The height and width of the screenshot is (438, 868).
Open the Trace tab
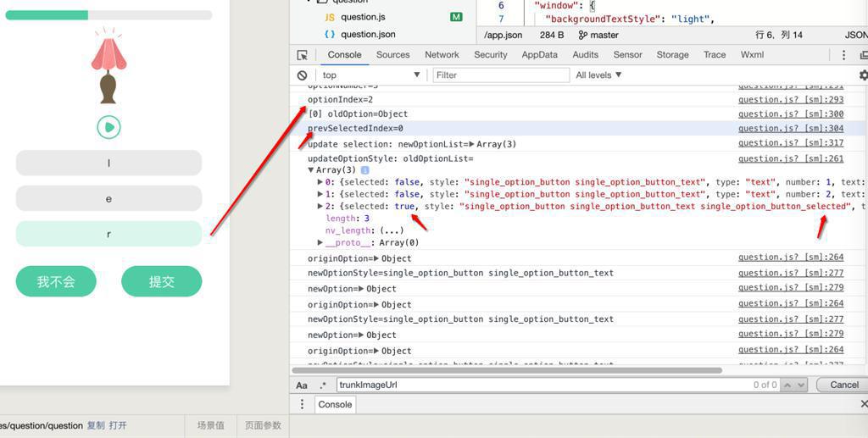pos(715,55)
